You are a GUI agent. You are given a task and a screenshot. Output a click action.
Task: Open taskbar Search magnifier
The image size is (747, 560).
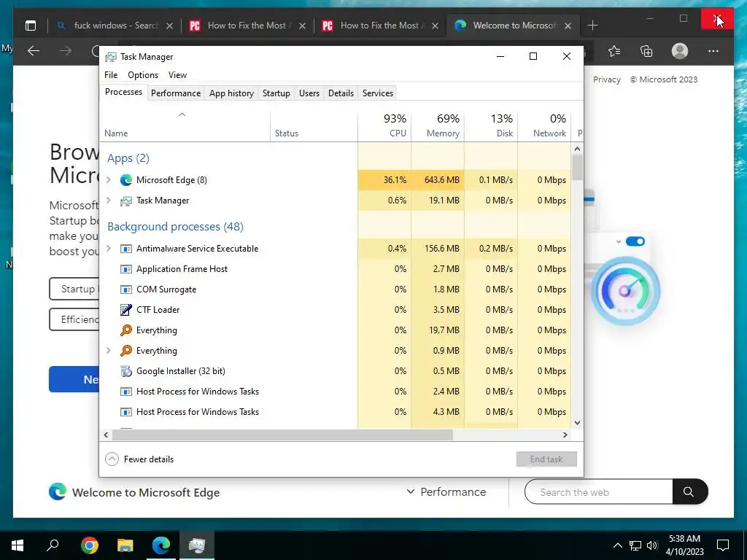(53, 545)
